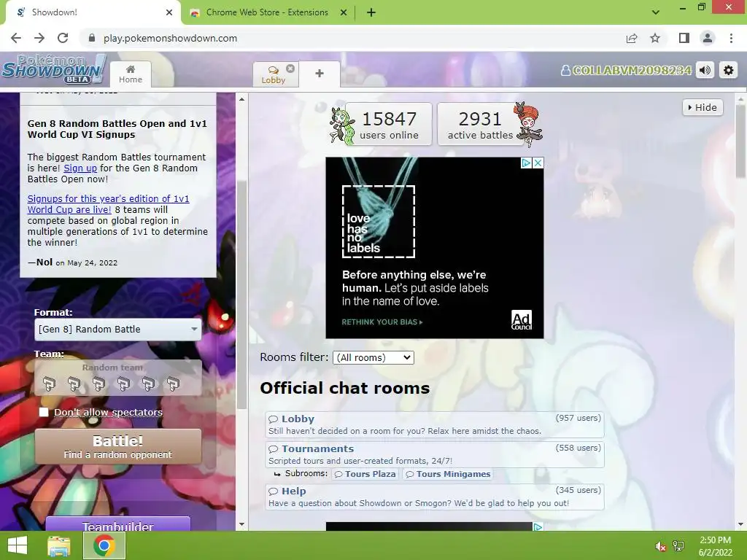Switch to the Home tab
This screenshot has height=560, width=747.
tap(131, 74)
